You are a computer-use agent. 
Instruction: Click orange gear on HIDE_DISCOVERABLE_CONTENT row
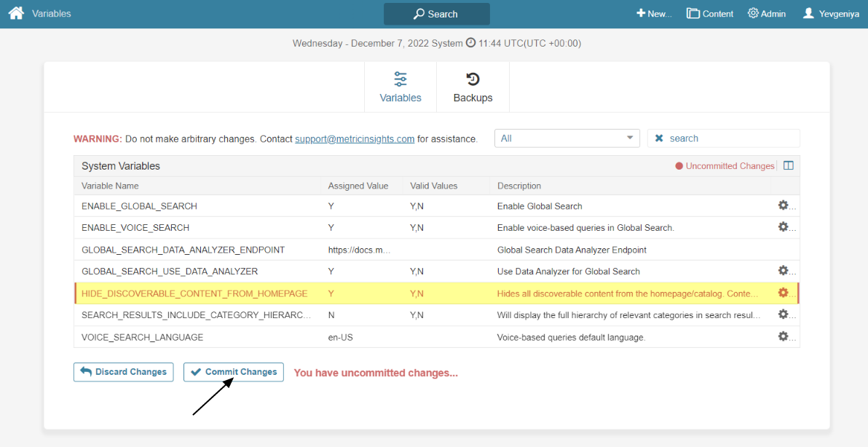pyautogui.click(x=784, y=293)
